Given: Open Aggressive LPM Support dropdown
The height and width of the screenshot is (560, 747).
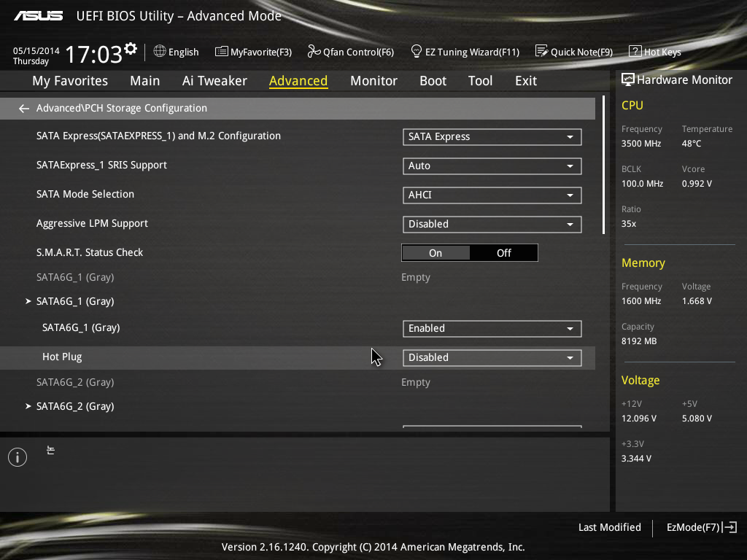Looking at the screenshot, I should pyautogui.click(x=492, y=225).
